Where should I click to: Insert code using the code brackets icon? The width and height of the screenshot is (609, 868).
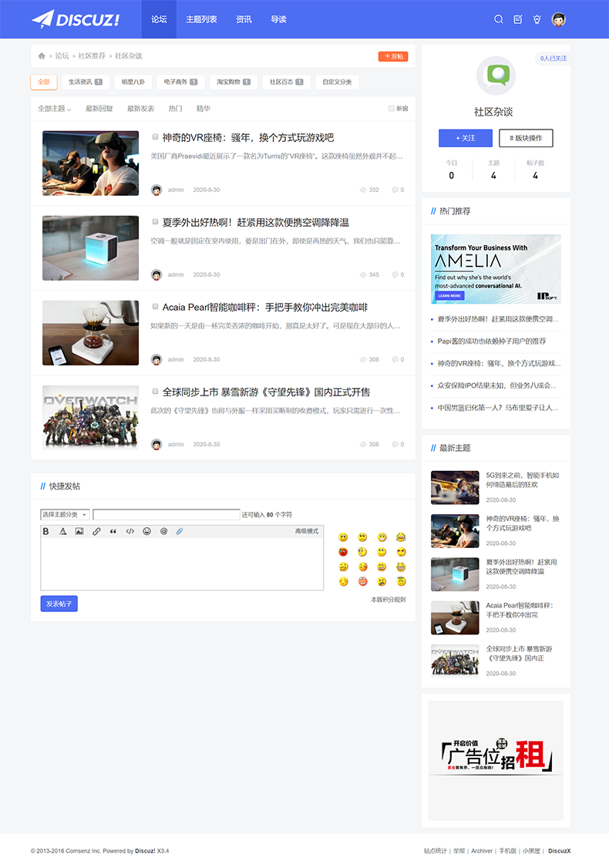(x=130, y=531)
